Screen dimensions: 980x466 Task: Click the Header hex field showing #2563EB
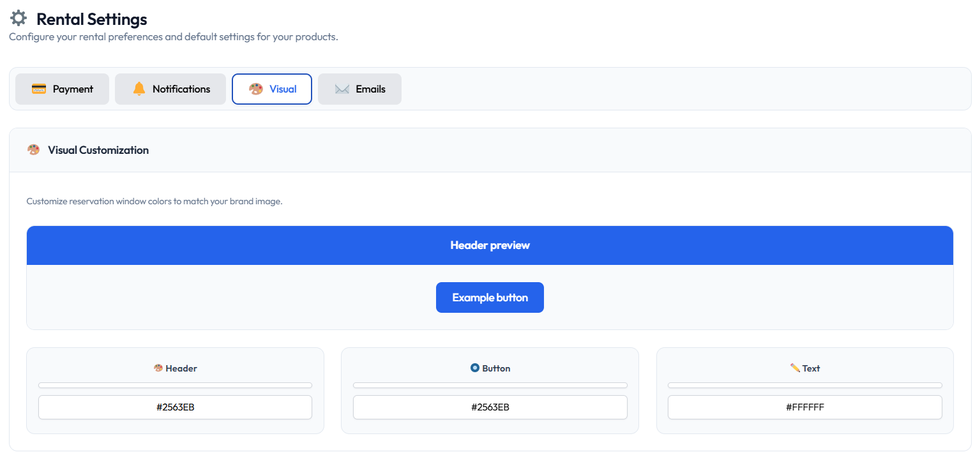click(175, 407)
